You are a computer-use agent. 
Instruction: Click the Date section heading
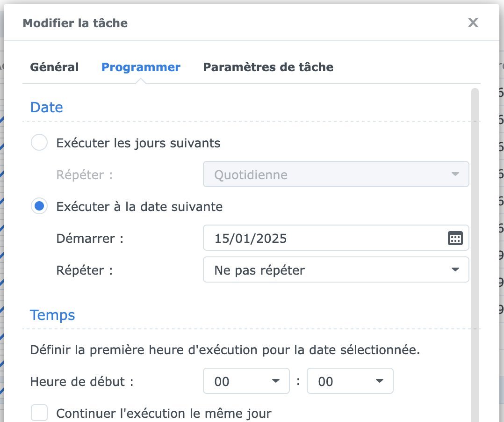pos(46,108)
